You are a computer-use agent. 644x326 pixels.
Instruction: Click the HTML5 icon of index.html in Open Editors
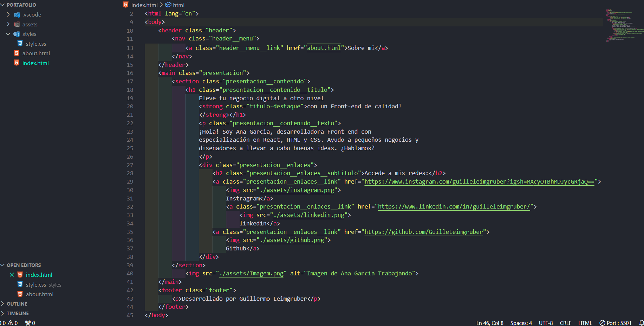tap(20, 275)
